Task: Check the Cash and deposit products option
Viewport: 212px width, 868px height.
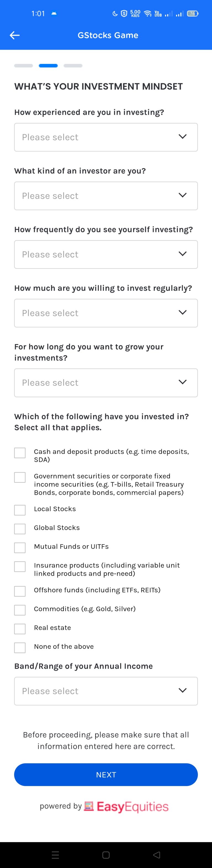Action: [20, 453]
